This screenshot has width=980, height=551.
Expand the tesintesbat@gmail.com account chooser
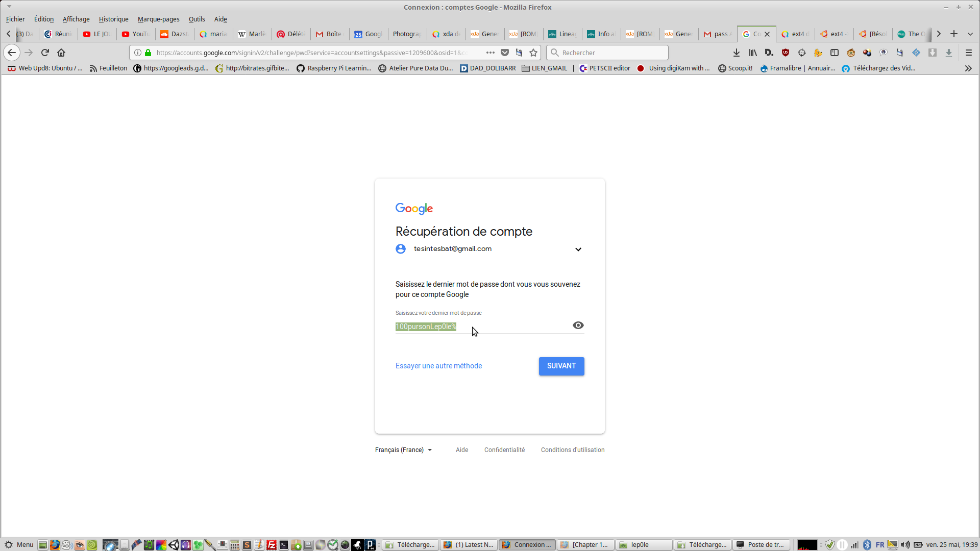(x=578, y=249)
